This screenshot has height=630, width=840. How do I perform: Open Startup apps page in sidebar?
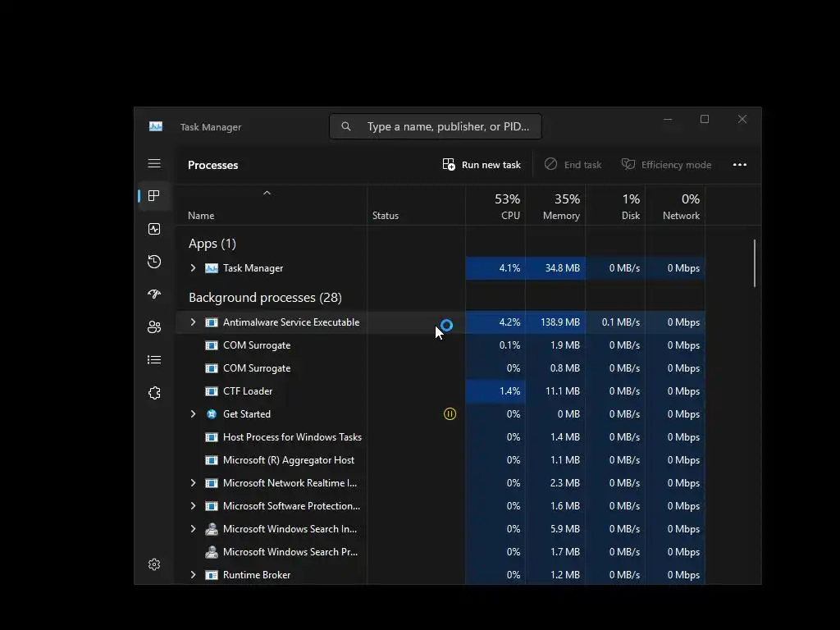154,294
